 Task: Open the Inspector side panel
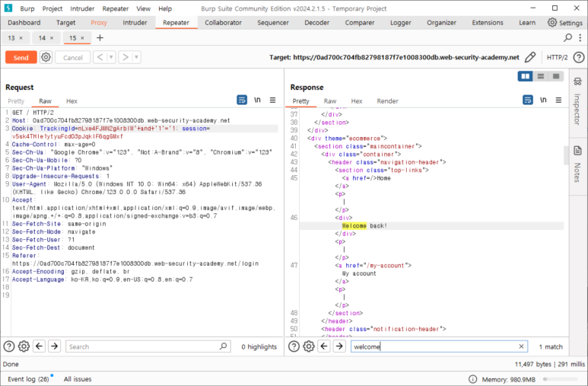[x=577, y=101]
